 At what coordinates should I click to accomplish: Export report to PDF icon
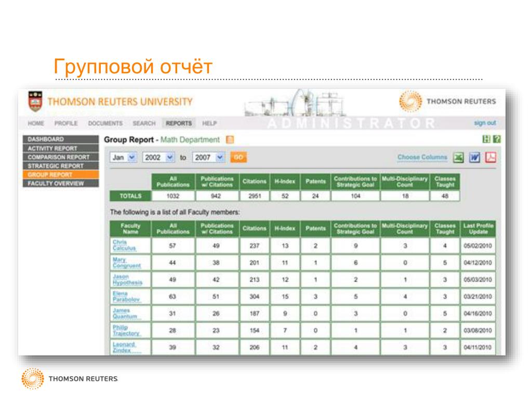[x=490, y=157]
